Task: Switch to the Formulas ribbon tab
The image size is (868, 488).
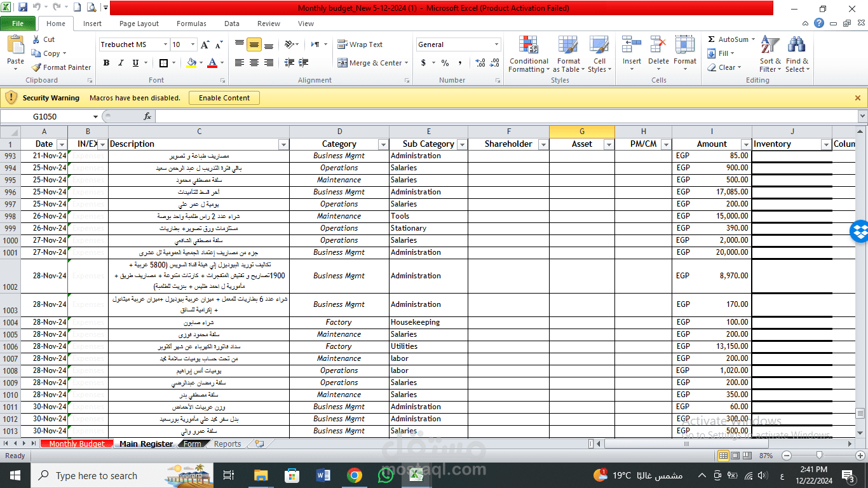Action: [191, 24]
